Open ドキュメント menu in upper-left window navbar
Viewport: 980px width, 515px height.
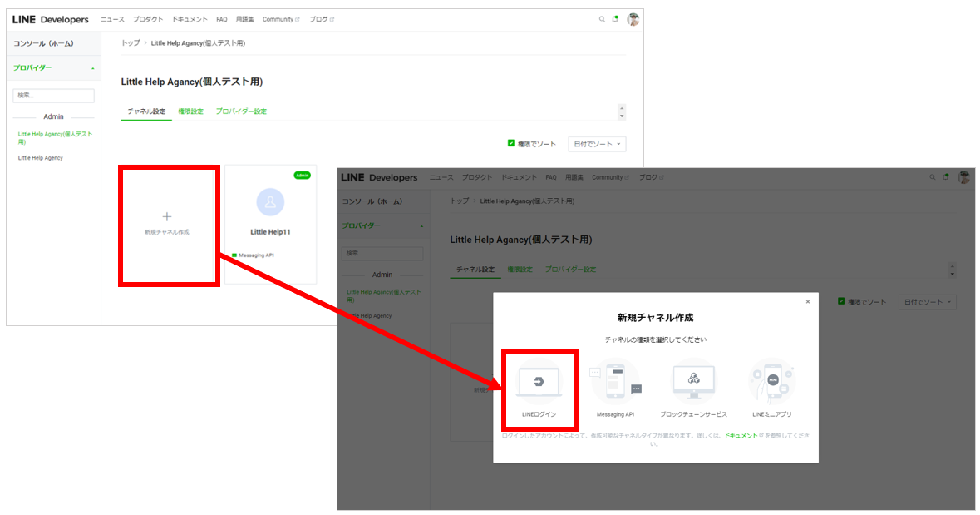(x=190, y=19)
